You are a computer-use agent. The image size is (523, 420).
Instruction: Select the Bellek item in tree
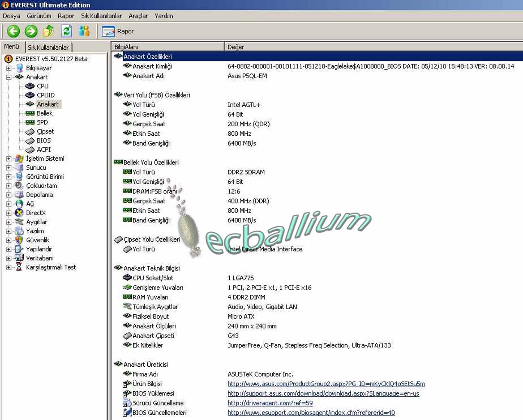44,113
